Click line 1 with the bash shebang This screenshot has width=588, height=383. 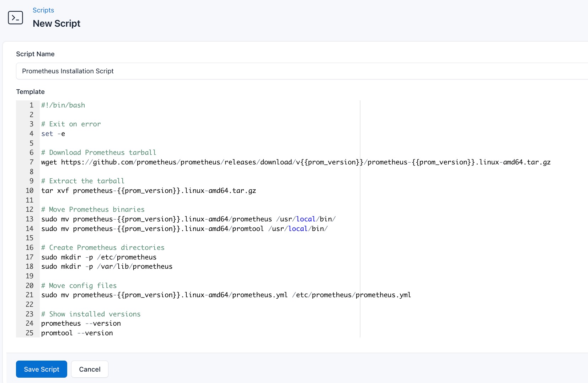coord(63,105)
